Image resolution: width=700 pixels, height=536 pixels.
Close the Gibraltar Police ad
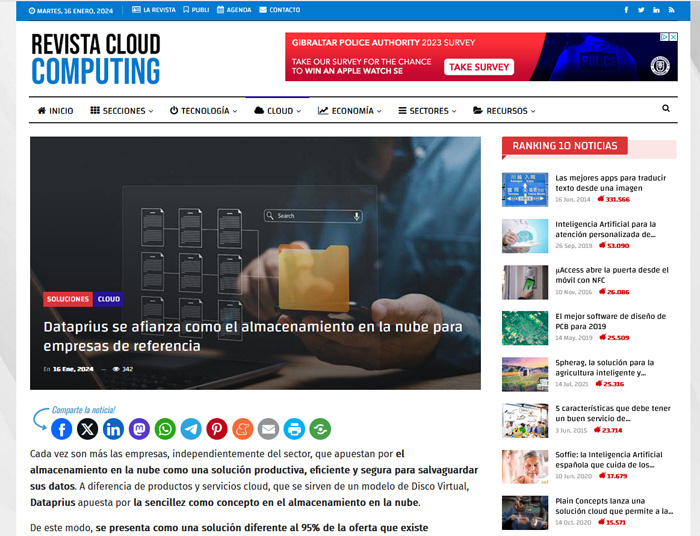673,37
